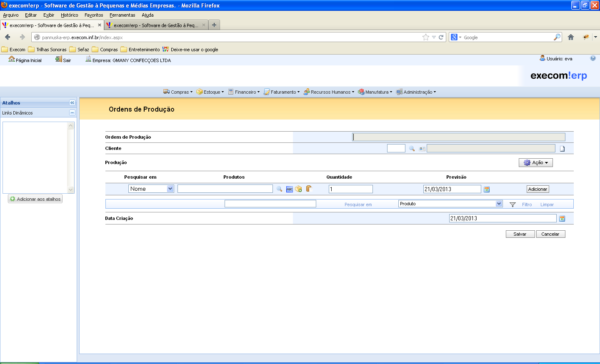
Task: Open the Trilhas Sonoras bookmarks folder
Action: pos(47,49)
